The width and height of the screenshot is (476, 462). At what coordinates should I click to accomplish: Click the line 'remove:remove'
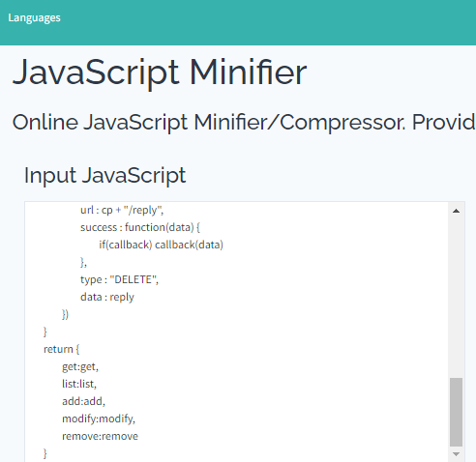point(100,436)
